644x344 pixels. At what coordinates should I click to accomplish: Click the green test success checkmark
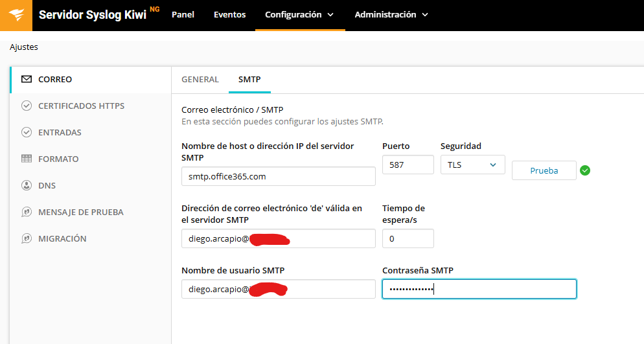pyautogui.click(x=585, y=170)
